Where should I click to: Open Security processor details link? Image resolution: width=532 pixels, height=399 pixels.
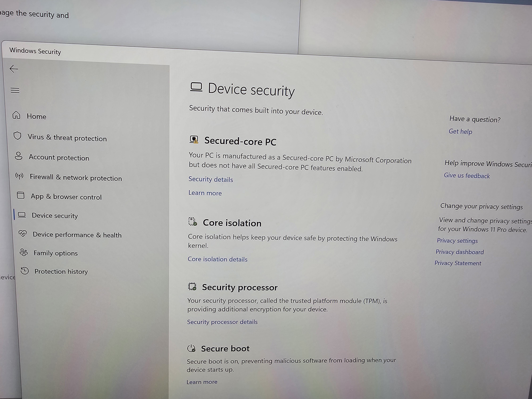[222, 322]
